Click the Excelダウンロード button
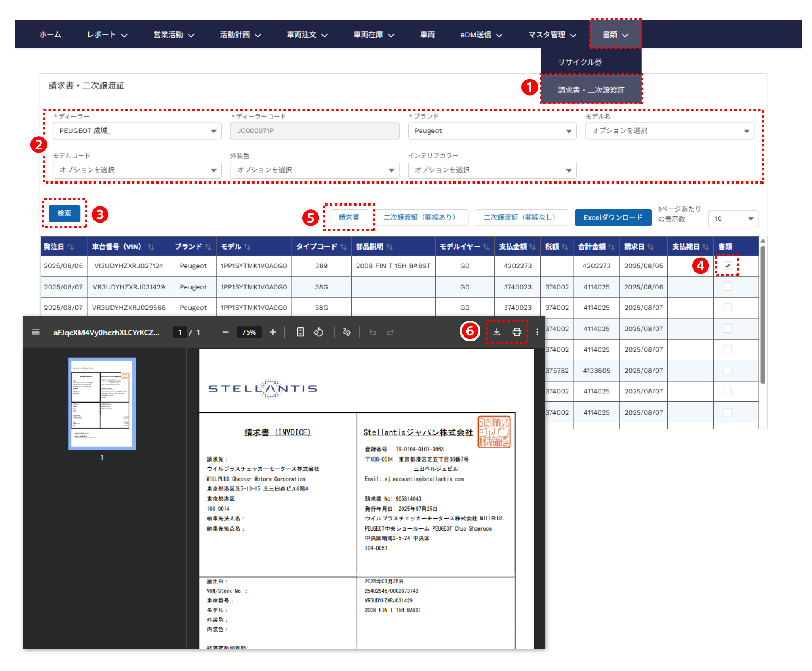Image resolution: width=812 pixels, height=671 pixels. (613, 217)
